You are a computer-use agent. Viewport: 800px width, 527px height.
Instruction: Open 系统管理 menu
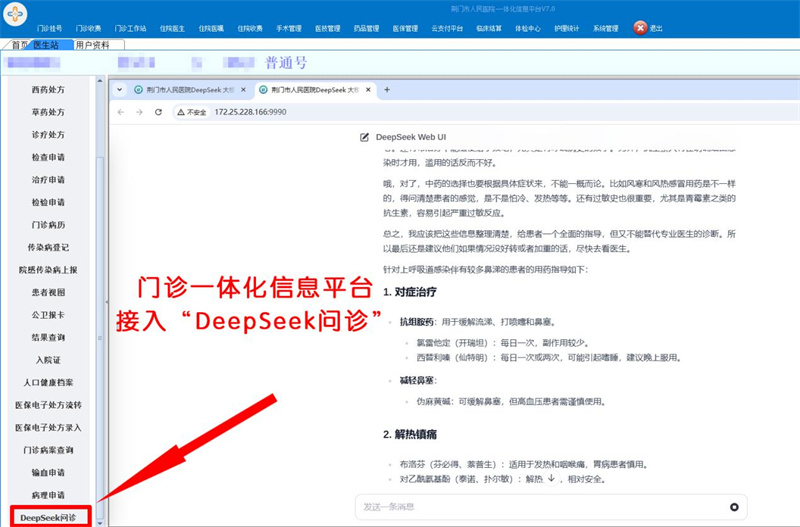click(606, 29)
